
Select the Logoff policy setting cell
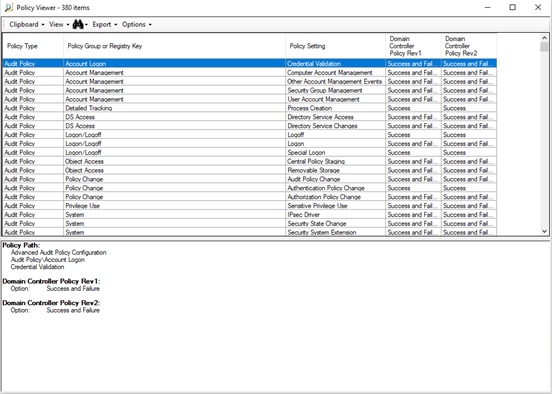tap(335, 135)
